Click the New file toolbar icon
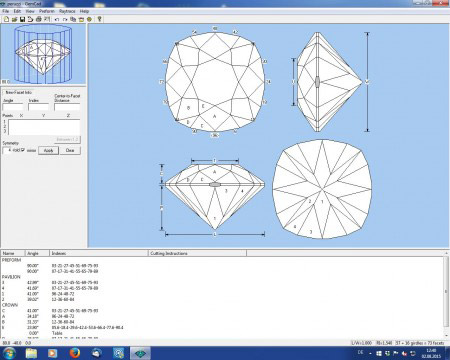Viewport: 450px width, 360px height. (x=6, y=19)
